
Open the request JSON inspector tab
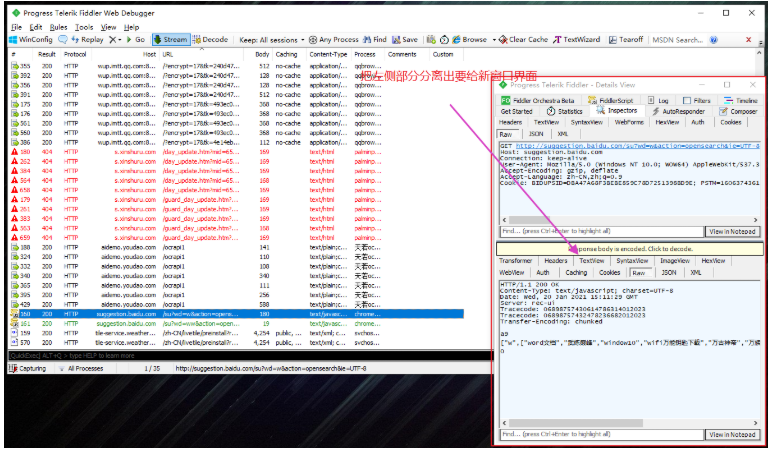[x=536, y=134]
